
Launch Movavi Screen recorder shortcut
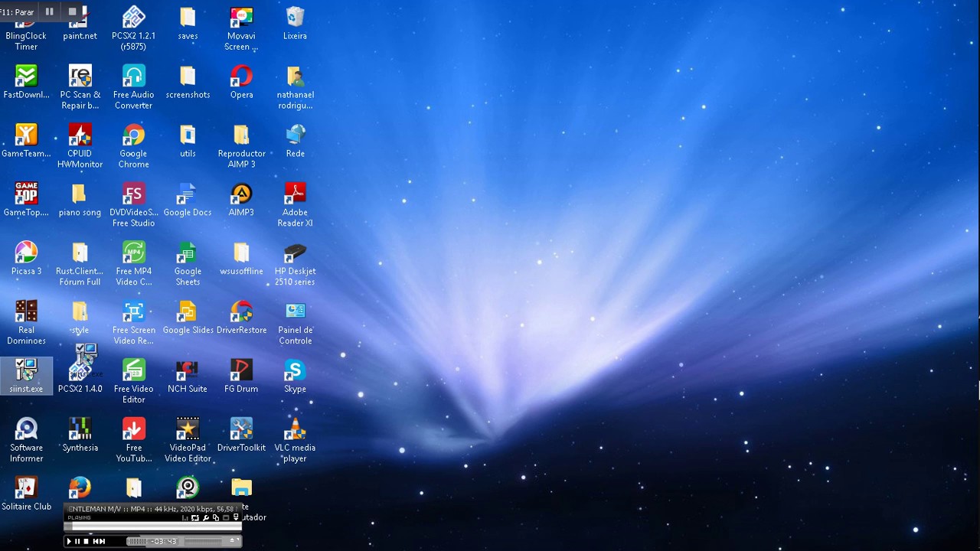point(241,28)
